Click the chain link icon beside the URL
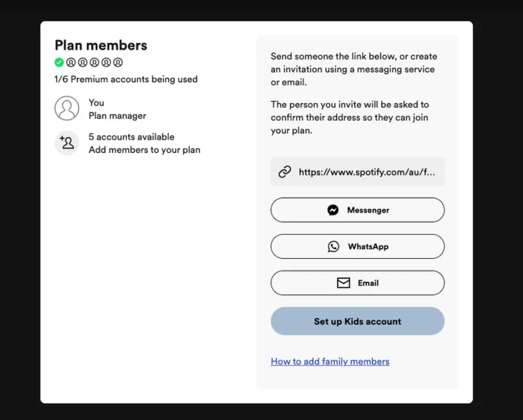Viewport: 523px width, 420px height. [x=285, y=172]
